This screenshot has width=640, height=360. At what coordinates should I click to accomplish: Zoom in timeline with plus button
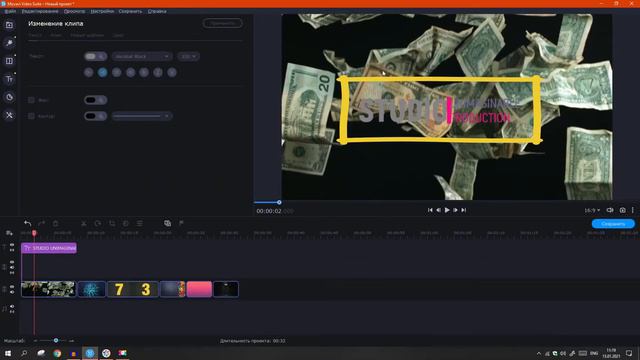[x=71, y=340]
